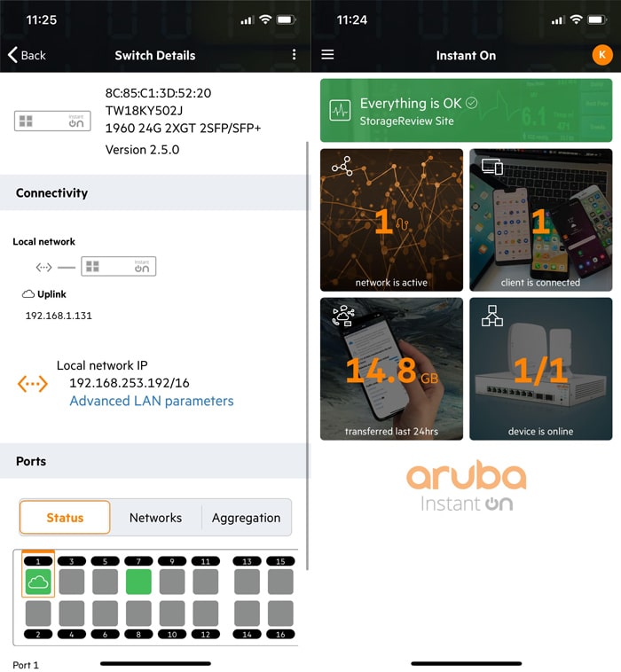Click the Advanced LAN parameters link
Image resolution: width=621 pixels, height=672 pixels.
click(152, 401)
